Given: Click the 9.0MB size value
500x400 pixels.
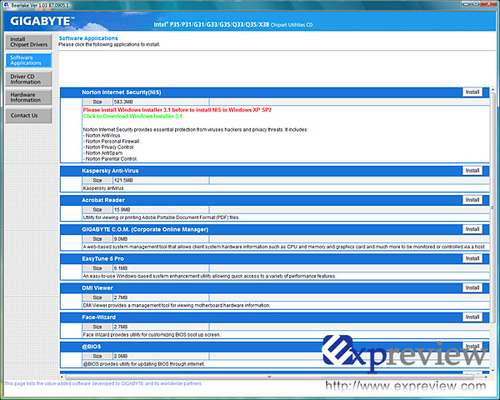Looking at the screenshot, I should pos(121,239).
